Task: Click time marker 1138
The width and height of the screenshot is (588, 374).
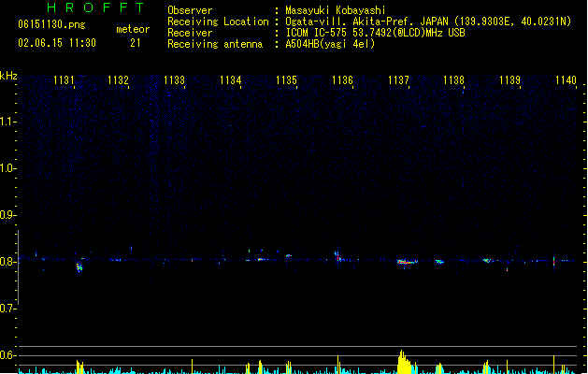Action: tap(453, 80)
